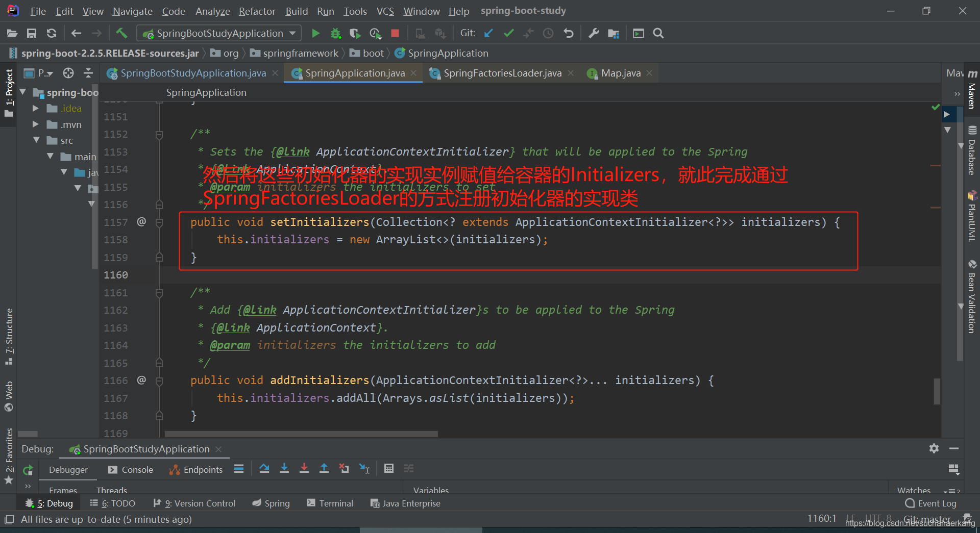Fold the Javadoc comment at line 1161
The height and width of the screenshot is (533, 980).
click(159, 293)
